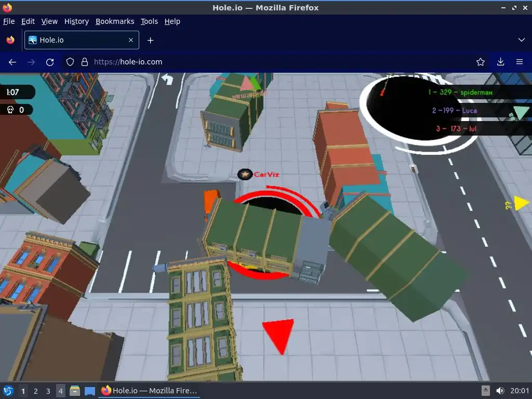This screenshot has height=399, width=532.
Task: Click leaderboard entry 2 - 199 - Luca
Action: coord(455,110)
